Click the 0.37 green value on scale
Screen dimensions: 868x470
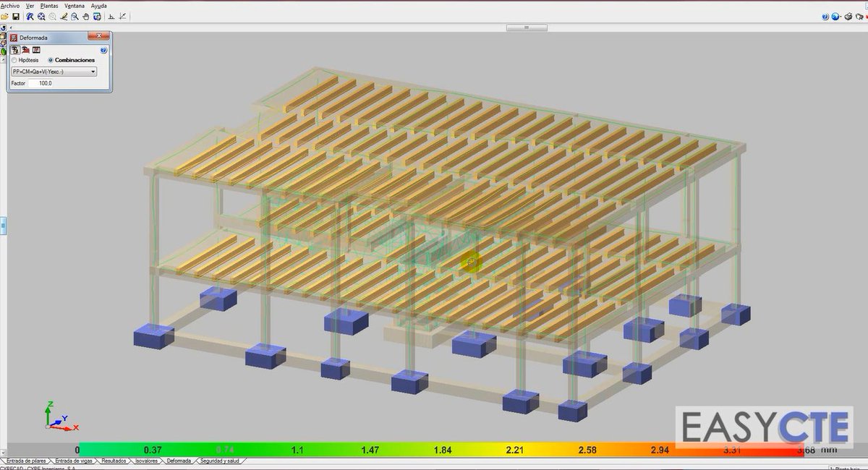[x=153, y=450]
